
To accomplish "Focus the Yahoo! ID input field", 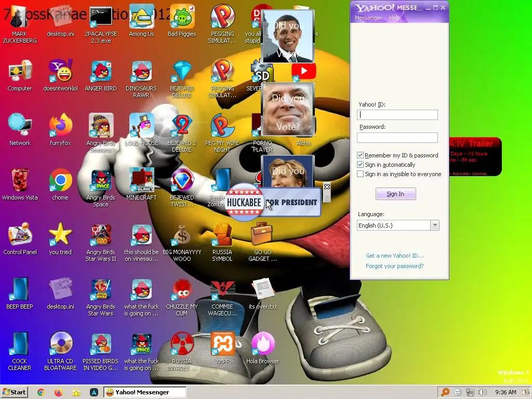I will (x=397, y=115).
